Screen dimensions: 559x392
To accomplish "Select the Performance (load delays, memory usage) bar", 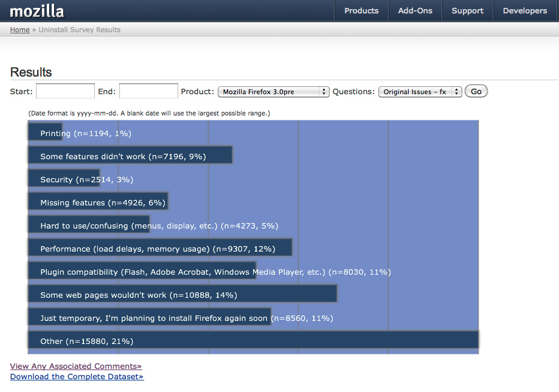I will 160,248.
